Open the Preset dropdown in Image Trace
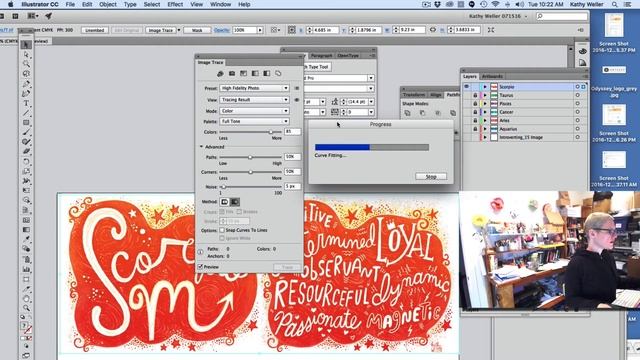 click(254, 88)
